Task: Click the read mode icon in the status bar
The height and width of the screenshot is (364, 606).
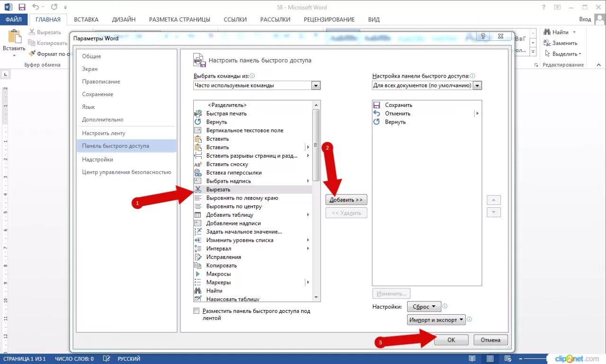Action: point(472,359)
